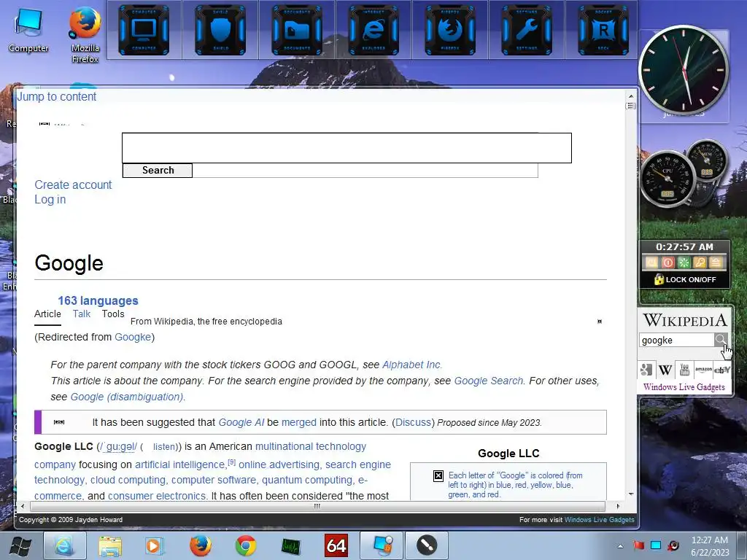Open Internet Explorer in the taskbar

click(x=65, y=545)
